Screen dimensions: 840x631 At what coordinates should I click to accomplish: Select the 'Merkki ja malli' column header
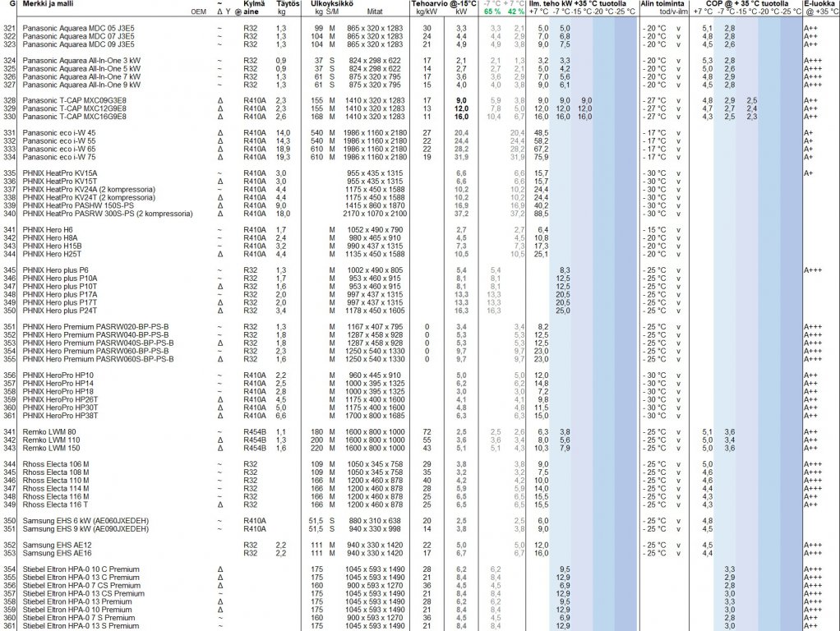pyautogui.click(x=48, y=4)
